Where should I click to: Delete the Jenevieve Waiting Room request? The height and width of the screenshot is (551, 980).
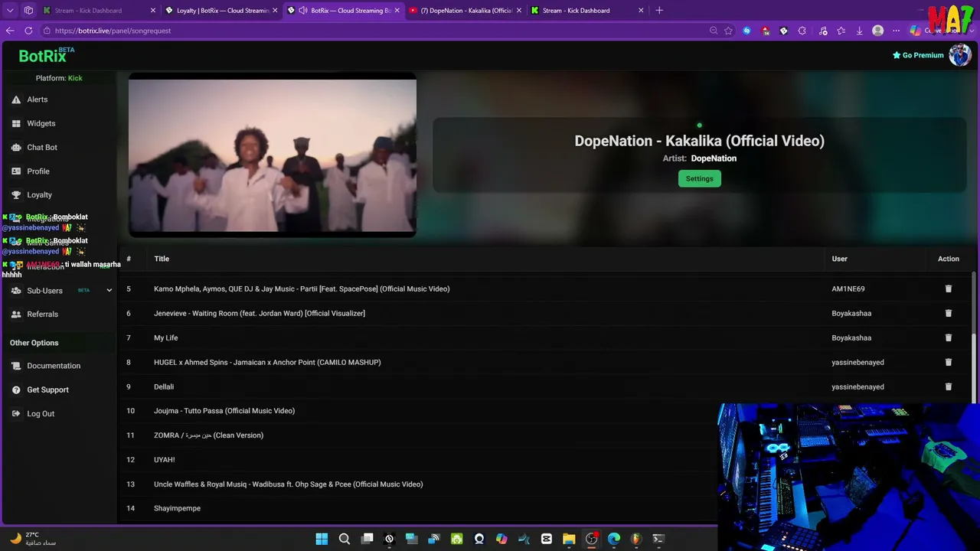click(948, 313)
